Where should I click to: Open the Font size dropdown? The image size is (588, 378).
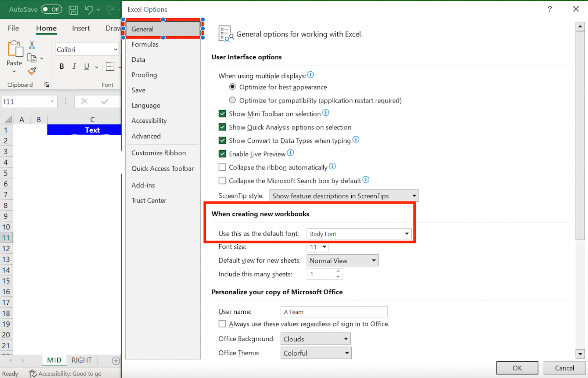pos(318,247)
